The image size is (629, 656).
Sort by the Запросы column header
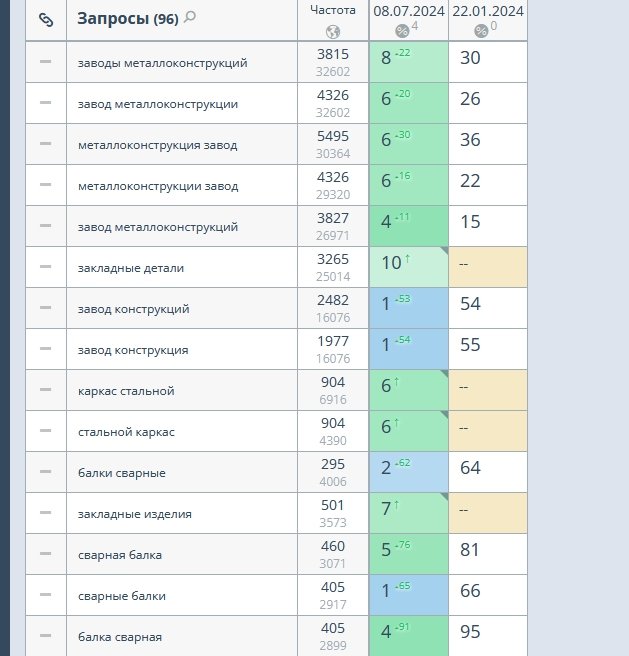[113, 19]
